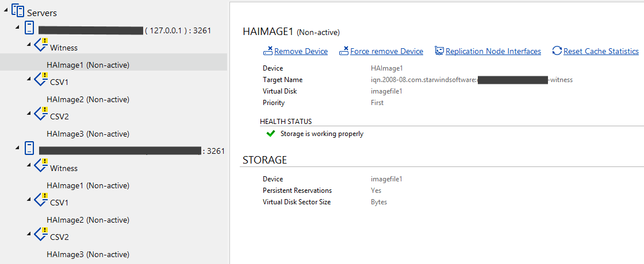Click the Remove Device icon
This screenshot has height=264, width=644.
pos(268,51)
